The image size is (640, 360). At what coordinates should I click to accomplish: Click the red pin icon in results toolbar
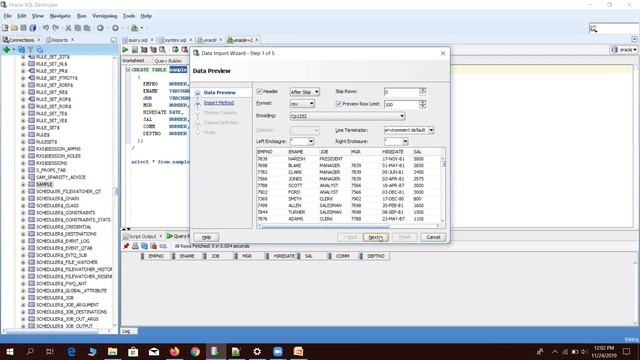pos(126,246)
